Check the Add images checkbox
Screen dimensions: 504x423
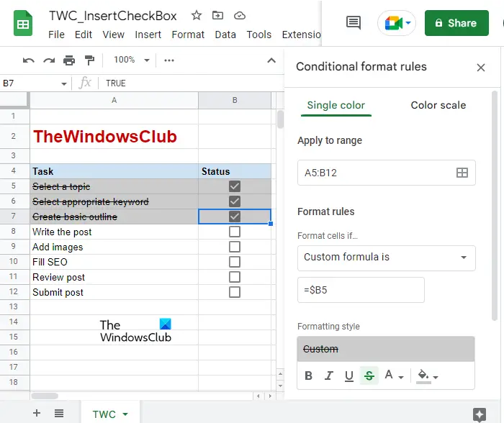(x=235, y=247)
